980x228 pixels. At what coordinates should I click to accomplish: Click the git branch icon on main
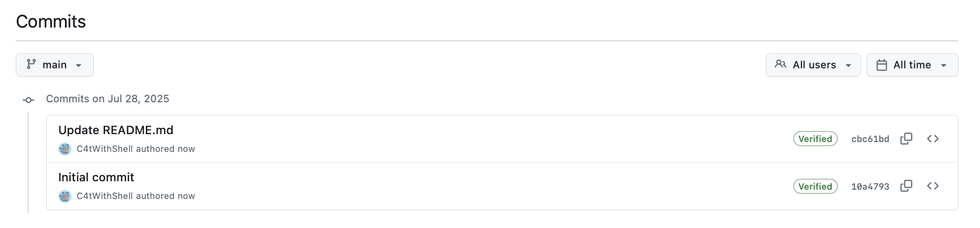31,64
